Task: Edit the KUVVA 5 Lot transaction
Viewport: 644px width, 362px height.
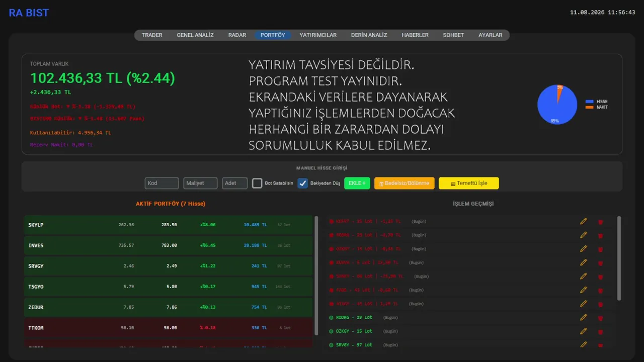Action: pos(584,262)
